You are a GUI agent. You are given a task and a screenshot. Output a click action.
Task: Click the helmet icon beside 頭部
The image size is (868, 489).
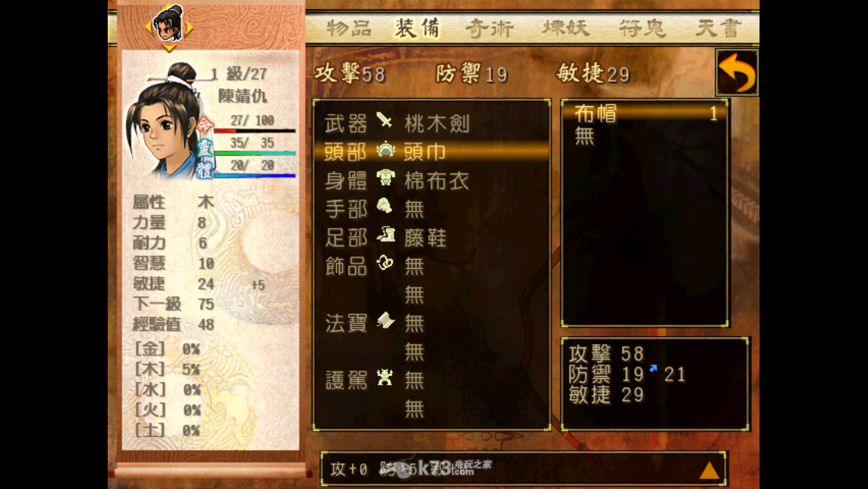385,150
